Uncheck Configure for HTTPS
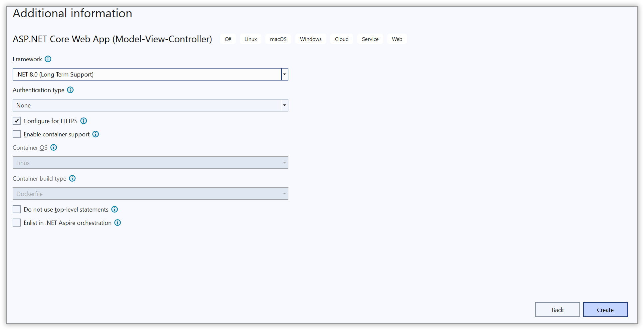This screenshot has height=330, width=644. [17, 121]
